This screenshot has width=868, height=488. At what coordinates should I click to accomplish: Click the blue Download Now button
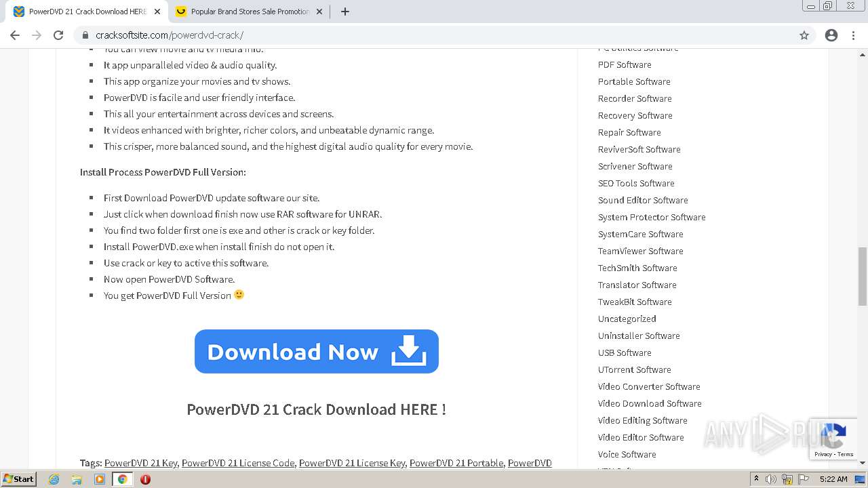(x=317, y=351)
